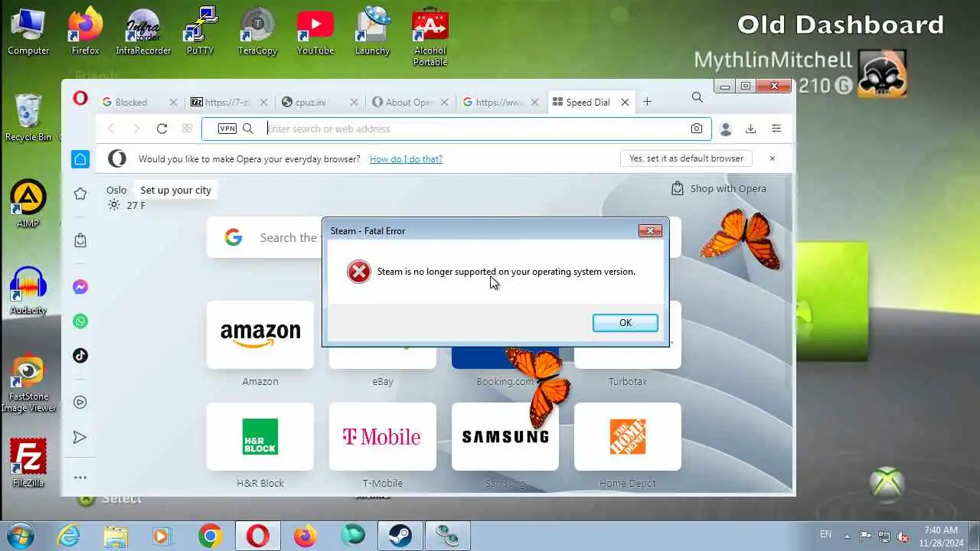Open the shopping bag sidebar icon

[x=80, y=240]
